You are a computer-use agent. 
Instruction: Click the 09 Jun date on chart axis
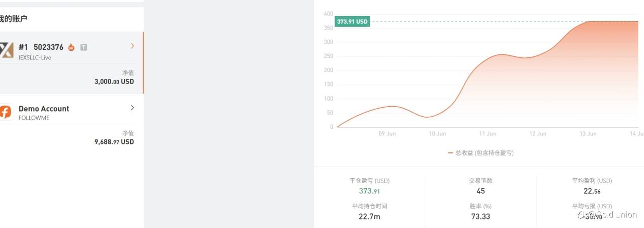point(387,134)
